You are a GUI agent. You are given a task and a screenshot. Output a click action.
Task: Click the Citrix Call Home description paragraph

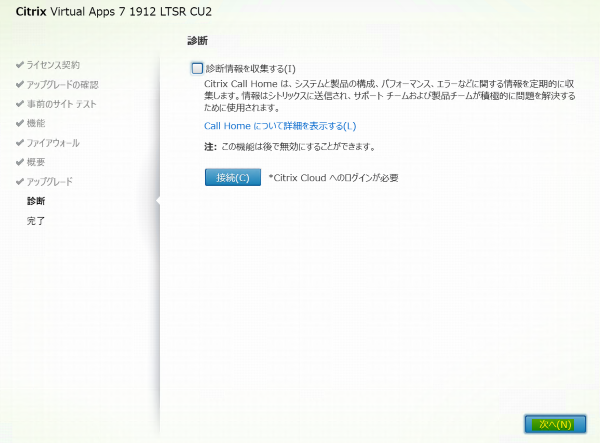pyautogui.click(x=390, y=96)
